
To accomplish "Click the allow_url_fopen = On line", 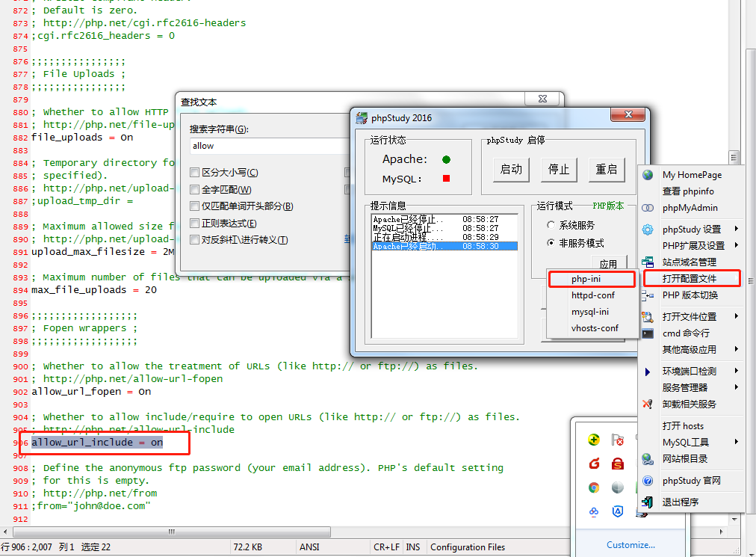I will [x=91, y=392].
